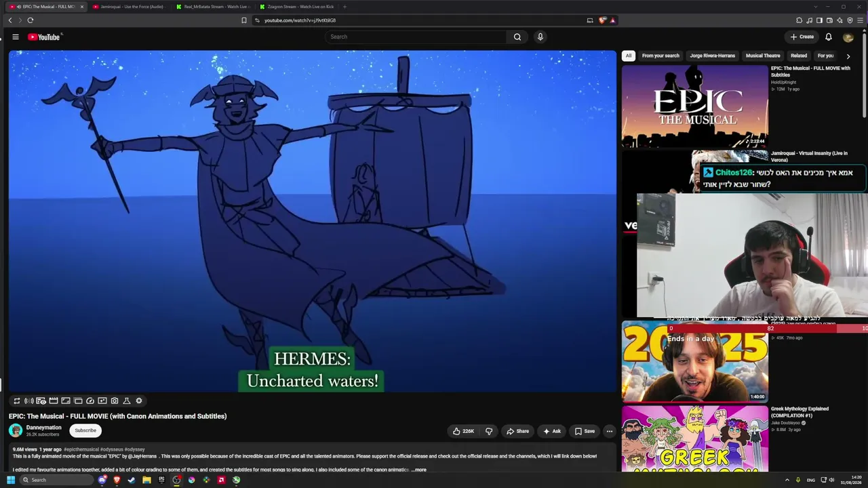Open the Brave Shields lion icon
This screenshot has width=868, height=488.
click(602, 20)
